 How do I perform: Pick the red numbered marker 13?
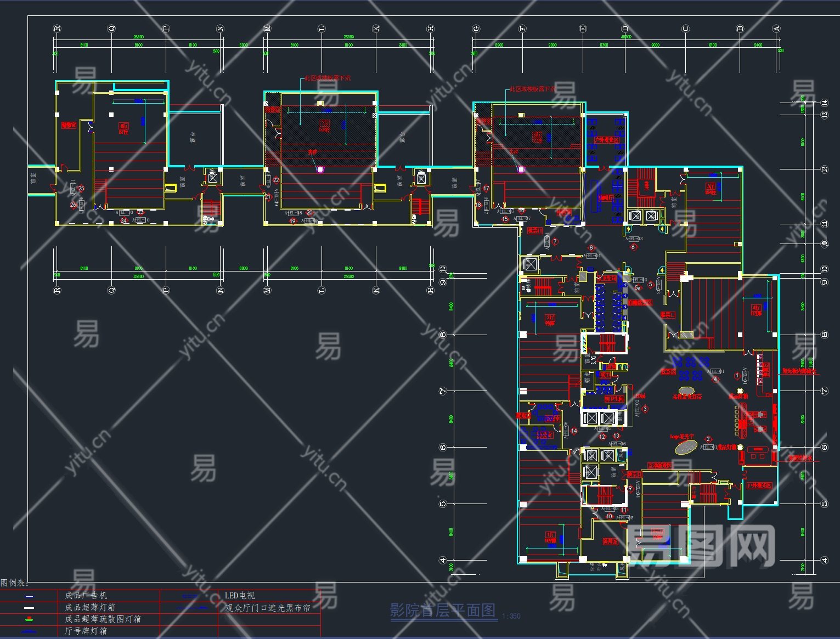pos(616,436)
